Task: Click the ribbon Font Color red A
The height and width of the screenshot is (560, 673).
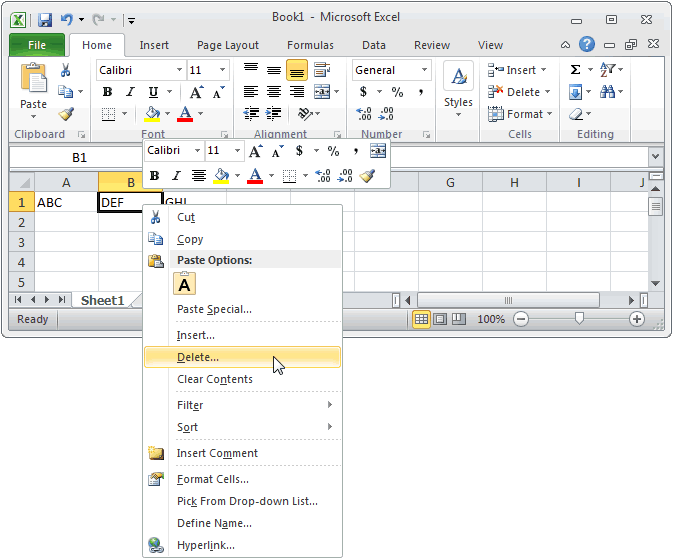Action: (185, 114)
